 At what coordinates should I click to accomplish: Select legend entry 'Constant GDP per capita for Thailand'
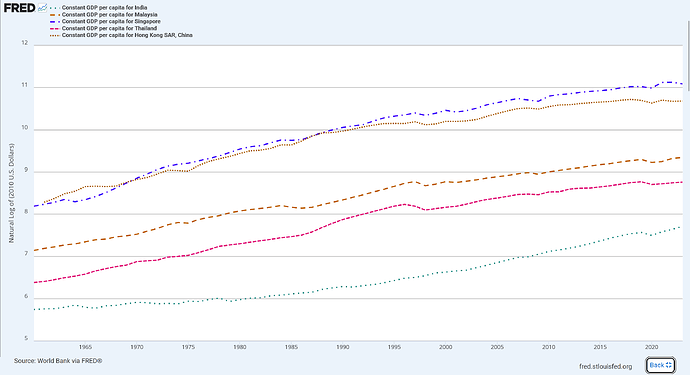click(109, 29)
